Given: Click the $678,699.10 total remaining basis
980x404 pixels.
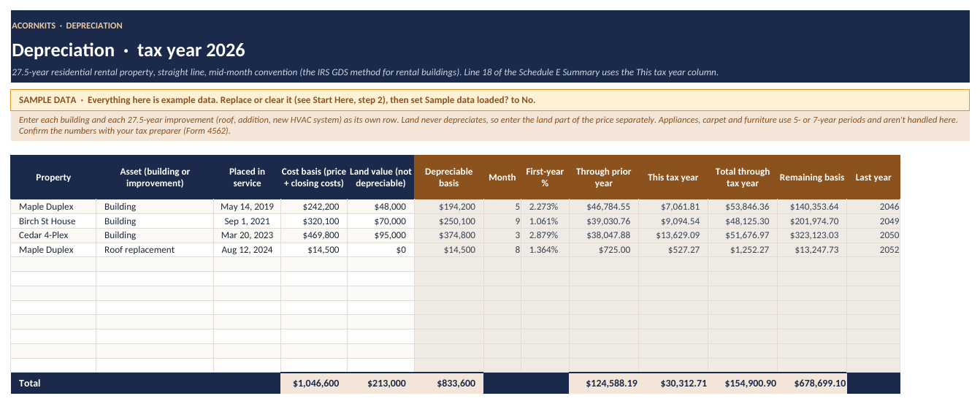Looking at the screenshot, I should [811, 383].
